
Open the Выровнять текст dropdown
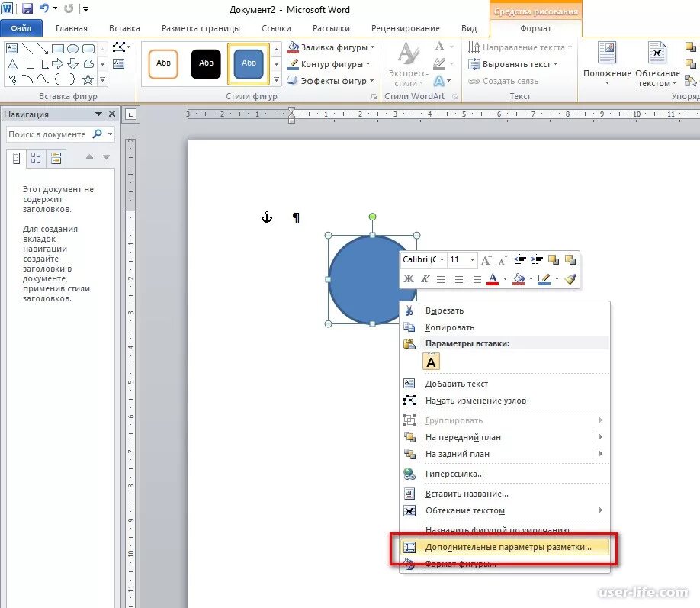coord(513,64)
